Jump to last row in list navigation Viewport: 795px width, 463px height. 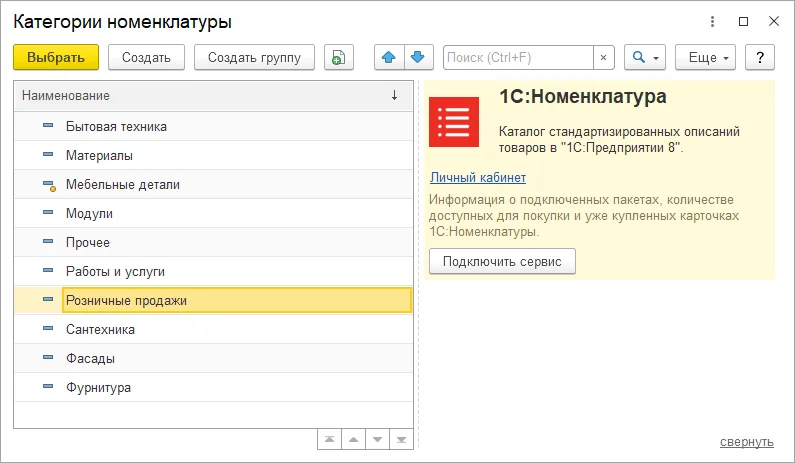[x=401, y=439]
